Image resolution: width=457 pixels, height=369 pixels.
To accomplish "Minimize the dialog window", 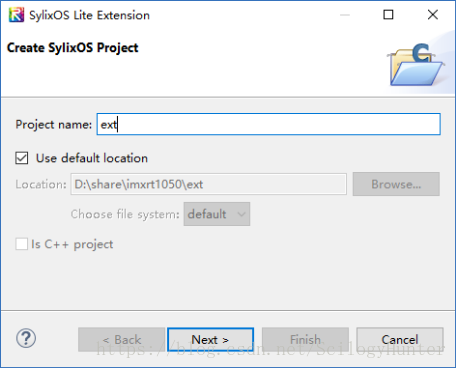I will (x=345, y=15).
